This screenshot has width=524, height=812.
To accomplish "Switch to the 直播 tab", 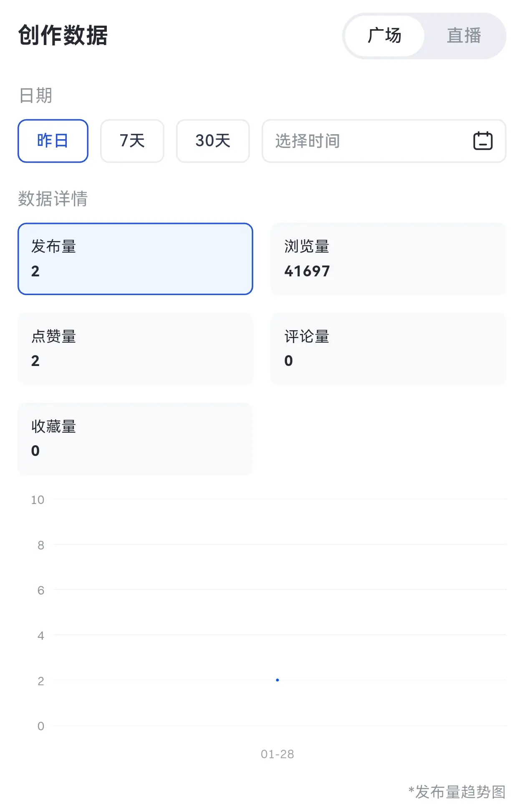I will coord(464,36).
